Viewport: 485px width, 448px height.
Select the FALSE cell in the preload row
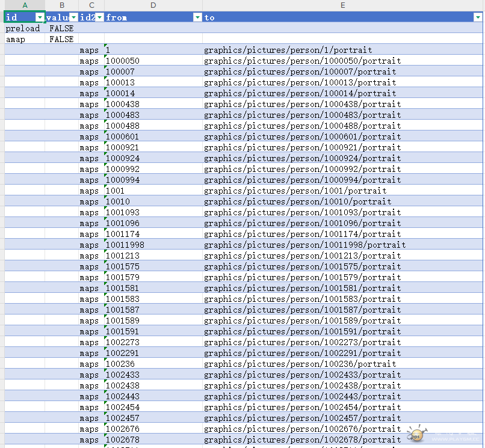coord(61,28)
